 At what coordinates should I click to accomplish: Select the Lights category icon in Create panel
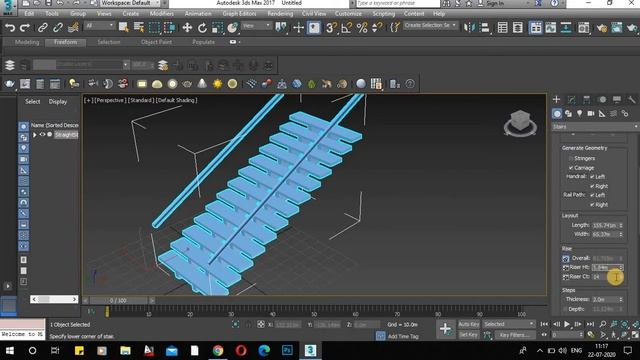coord(580,114)
